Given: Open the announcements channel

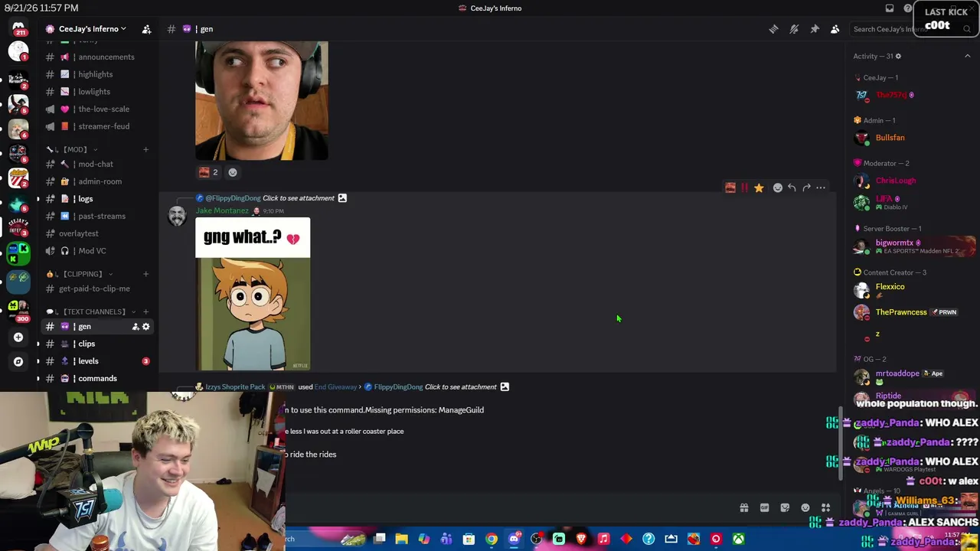Looking at the screenshot, I should click(97, 57).
